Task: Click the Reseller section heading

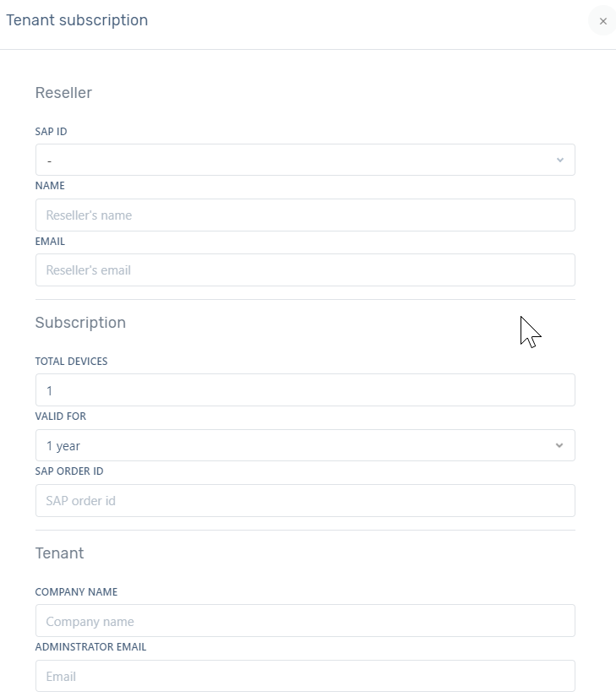Action: (x=63, y=93)
